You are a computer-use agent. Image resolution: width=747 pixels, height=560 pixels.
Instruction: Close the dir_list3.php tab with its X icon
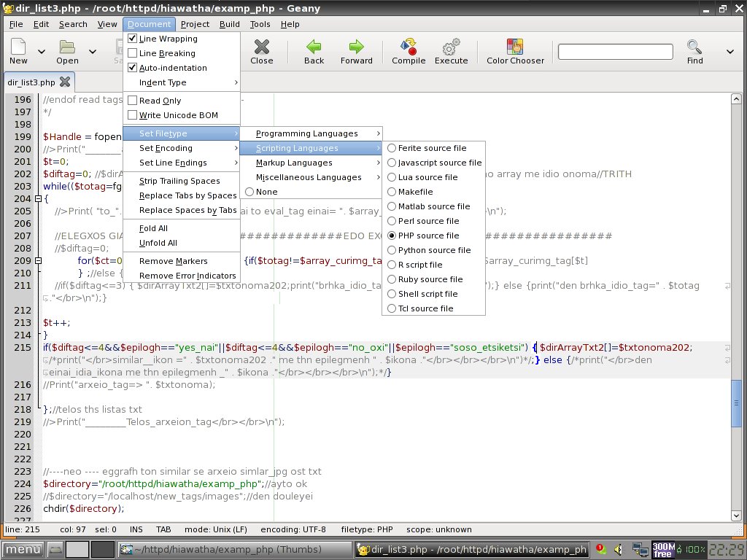(x=65, y=82)
